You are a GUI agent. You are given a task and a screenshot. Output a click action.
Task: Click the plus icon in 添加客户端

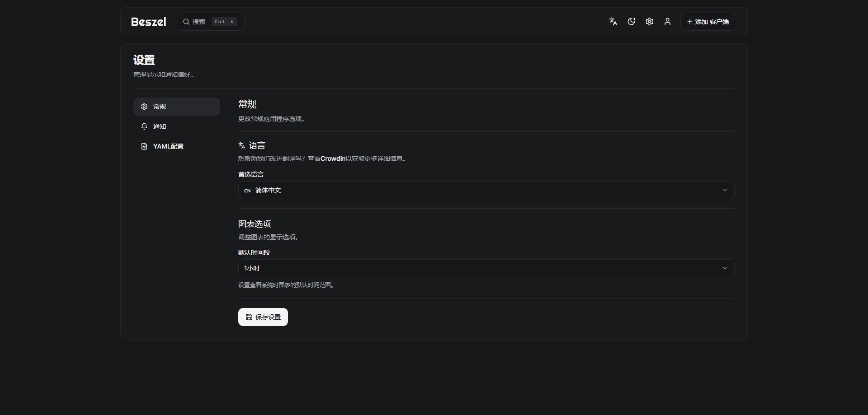[x=689, y=22]
